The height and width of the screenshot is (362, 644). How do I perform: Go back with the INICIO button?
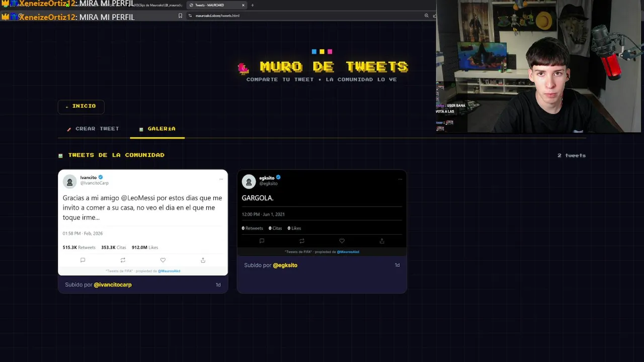pos(81,106)
